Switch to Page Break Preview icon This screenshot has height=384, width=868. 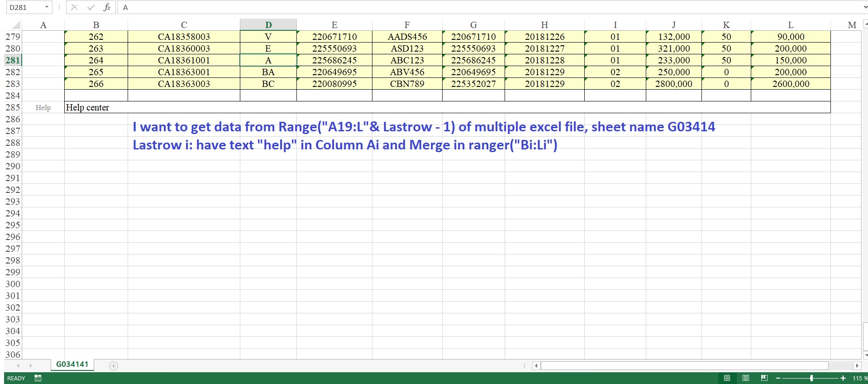pos(764,378)
